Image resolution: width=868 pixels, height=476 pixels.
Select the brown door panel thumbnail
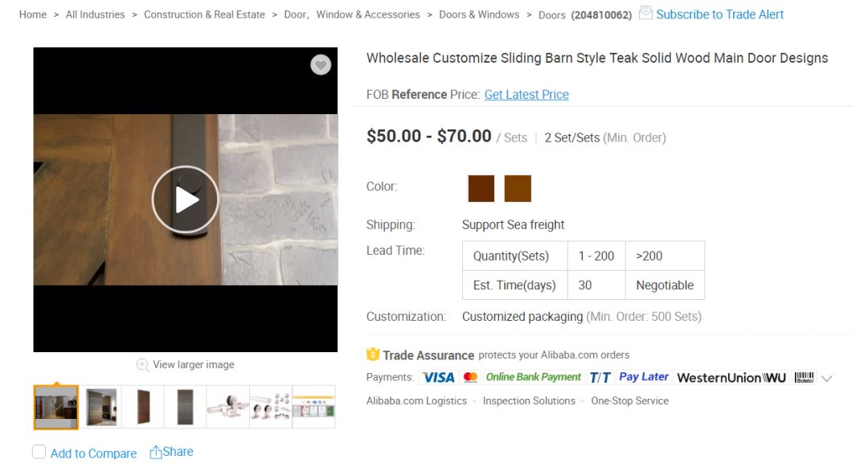[144, 407]
